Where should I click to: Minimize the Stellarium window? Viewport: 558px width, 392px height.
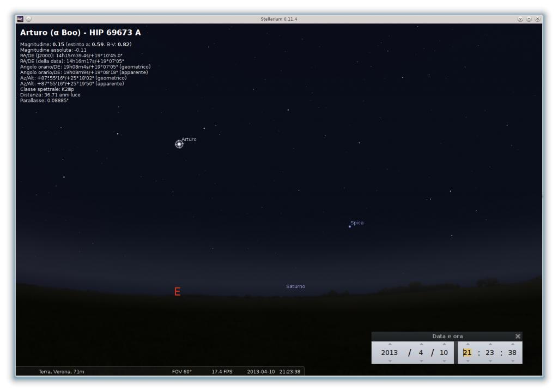(x=520, y=19)
